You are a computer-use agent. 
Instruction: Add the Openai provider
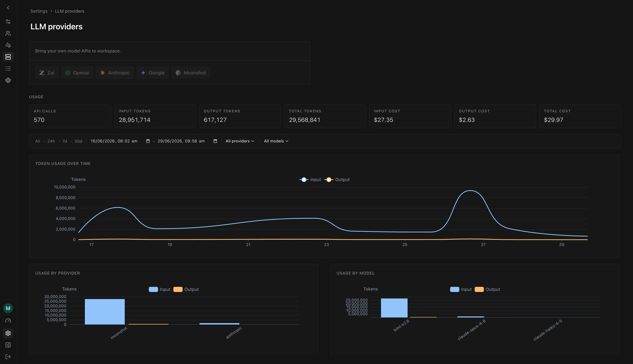[77, 73]
